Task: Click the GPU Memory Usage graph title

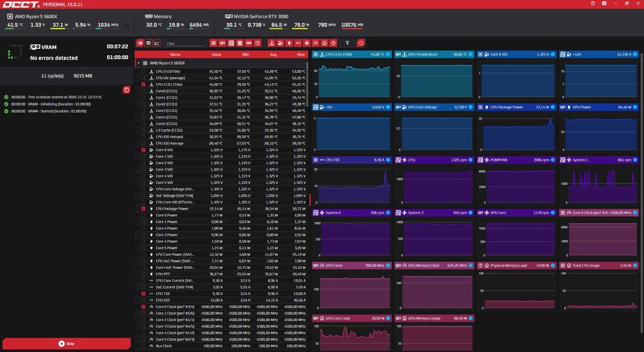Action: pos(424,319)
